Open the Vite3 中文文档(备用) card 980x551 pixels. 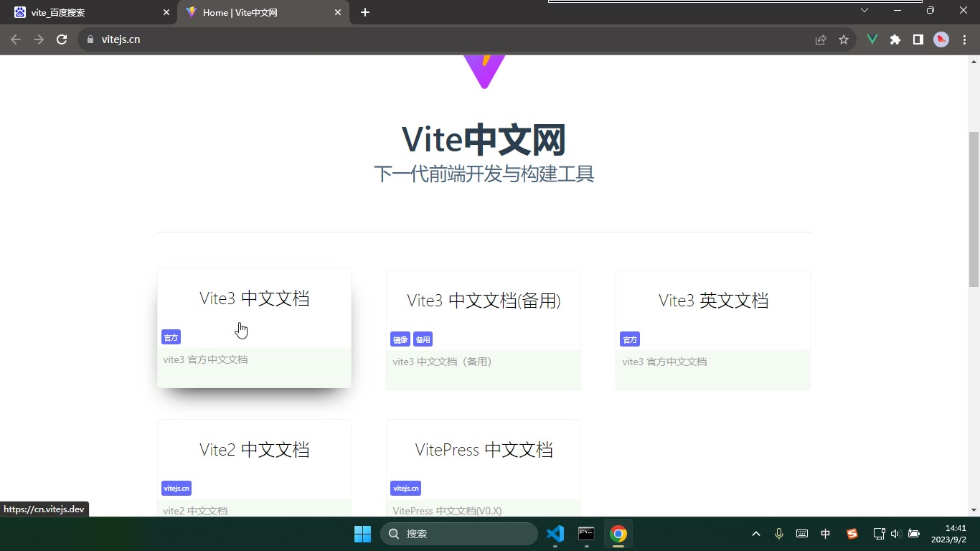pyautogui.click(x=484, y=330)
